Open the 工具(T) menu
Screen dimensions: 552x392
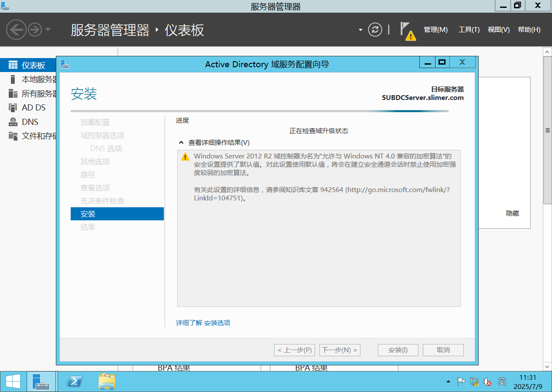[x=469, y=30]
